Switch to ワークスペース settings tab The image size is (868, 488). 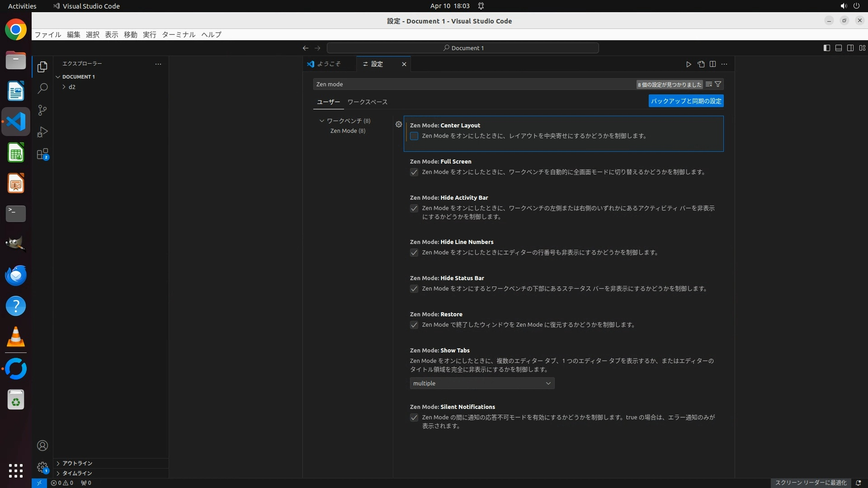click(367, 102)
